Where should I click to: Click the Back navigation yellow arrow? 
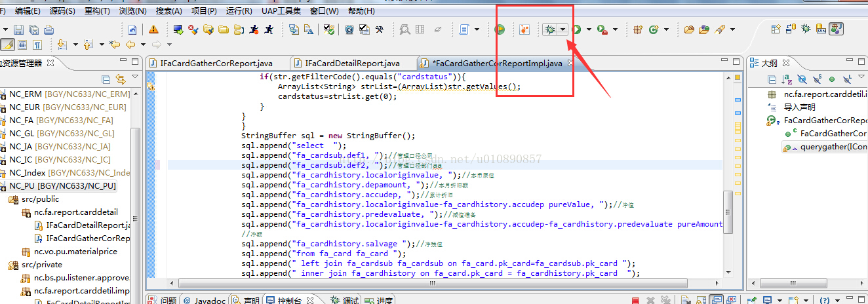pos(130,45)
